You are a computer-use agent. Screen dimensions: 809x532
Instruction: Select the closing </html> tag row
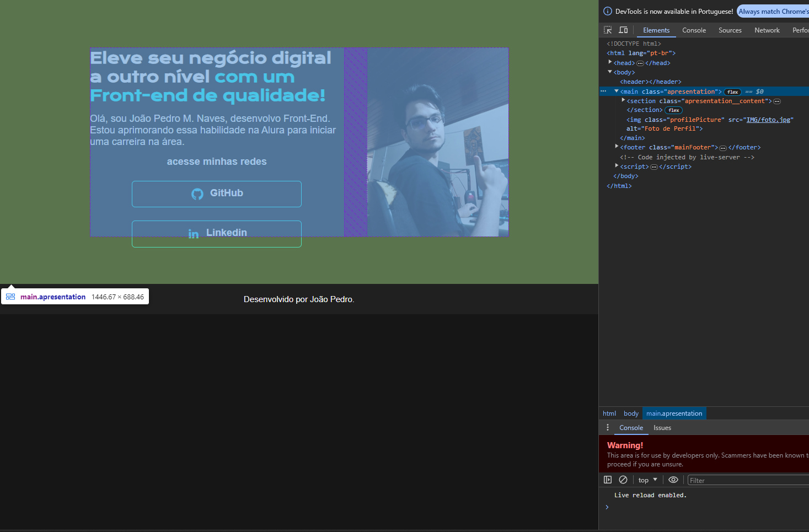pyautogui.click(x=619, y=186)
